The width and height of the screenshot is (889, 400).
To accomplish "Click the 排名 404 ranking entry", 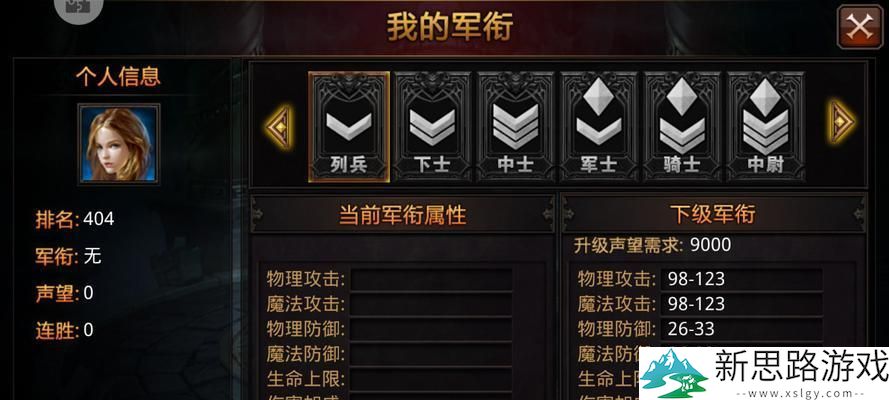I will coord(75,219).
